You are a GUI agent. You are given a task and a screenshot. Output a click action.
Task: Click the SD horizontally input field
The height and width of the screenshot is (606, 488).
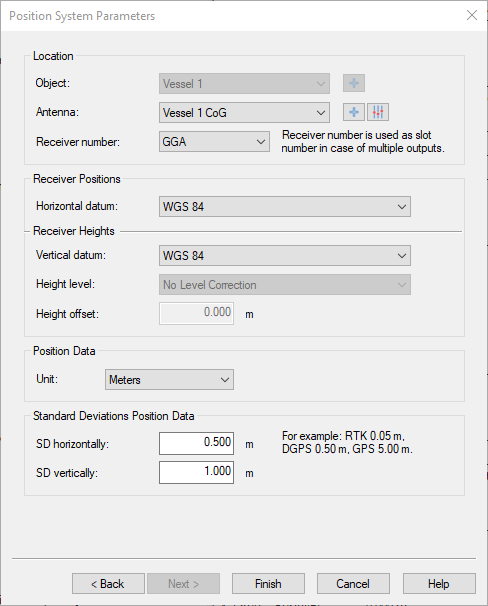pos(196,443)
